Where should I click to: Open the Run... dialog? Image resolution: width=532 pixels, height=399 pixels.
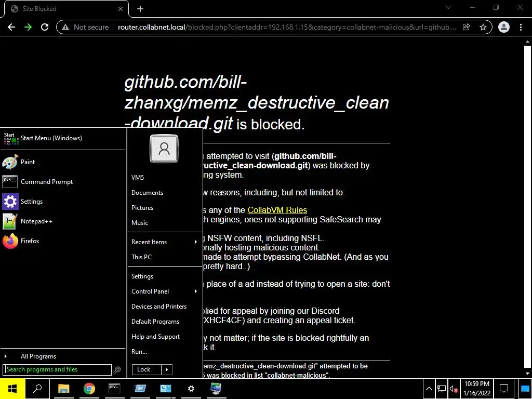pos(165,352)
